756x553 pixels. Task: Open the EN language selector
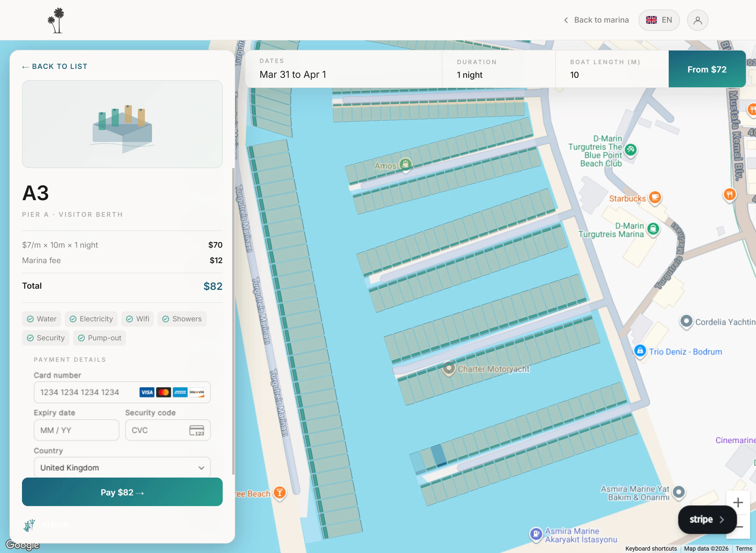pos(659,20)
